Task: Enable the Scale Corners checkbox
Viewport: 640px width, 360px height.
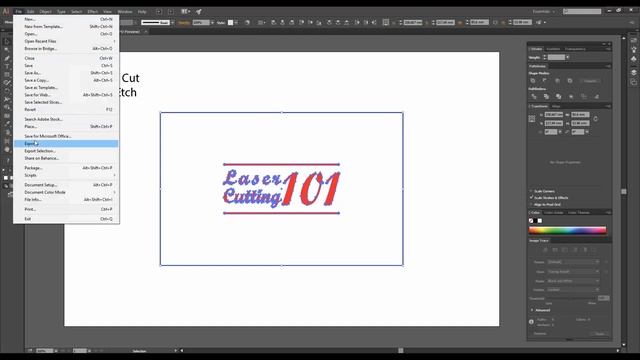Action: (x=531, y=191)
